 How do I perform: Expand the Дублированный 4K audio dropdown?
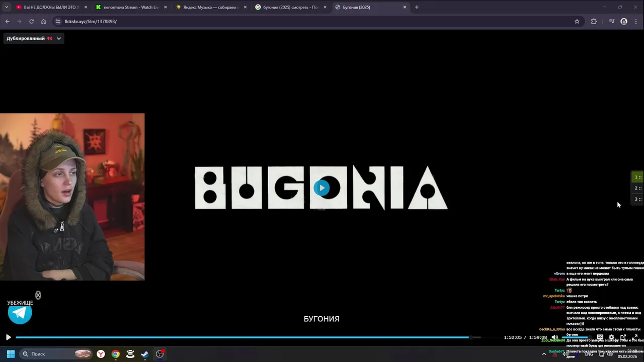(34, 38)
